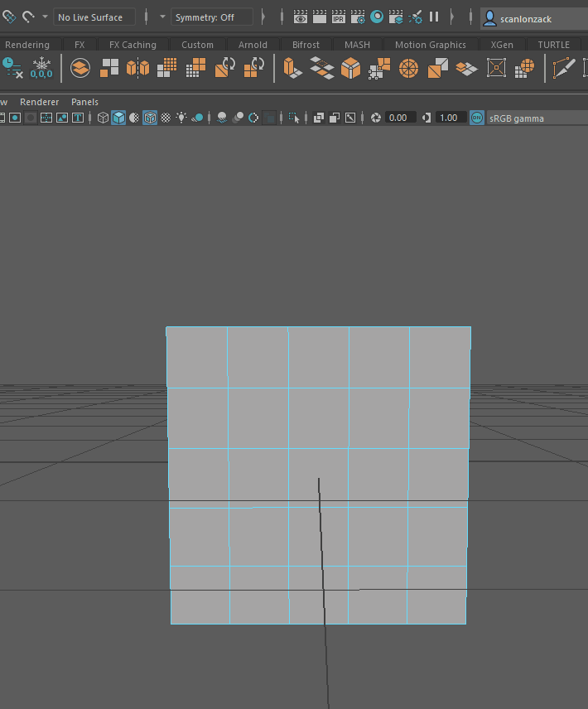The width and height of the screenshot is (588, 709).
Task: Start IPR render icon
Action: [338, 17]
